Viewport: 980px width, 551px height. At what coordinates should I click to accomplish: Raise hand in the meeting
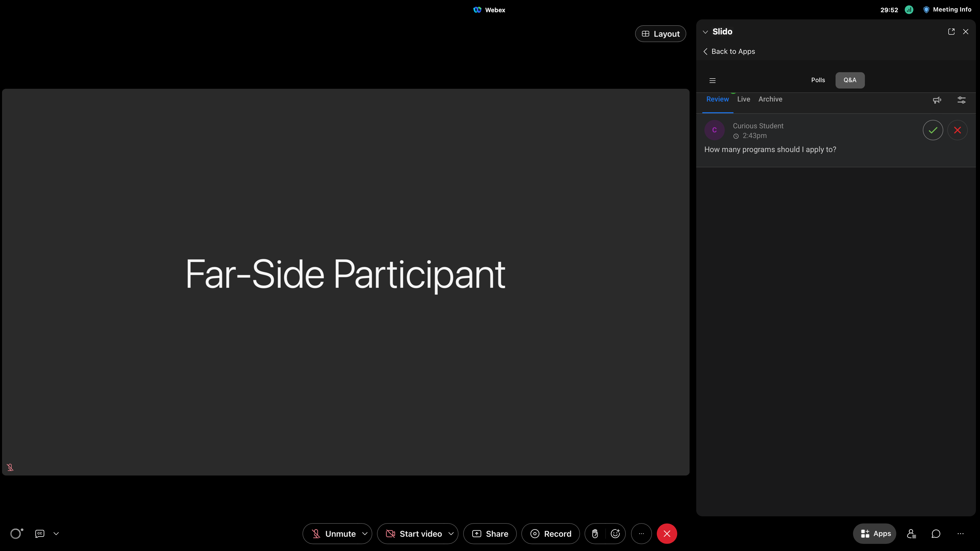(x=595, y=533)
